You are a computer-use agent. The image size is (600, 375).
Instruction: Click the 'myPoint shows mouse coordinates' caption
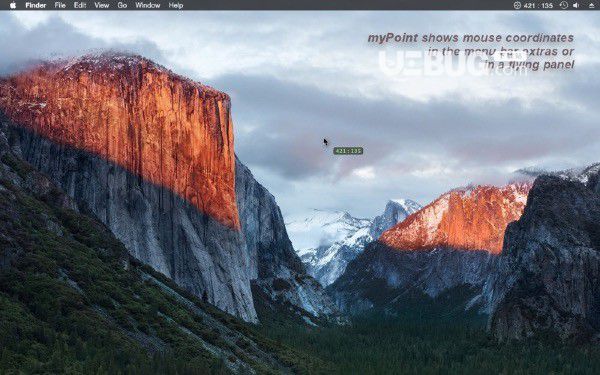471,38
